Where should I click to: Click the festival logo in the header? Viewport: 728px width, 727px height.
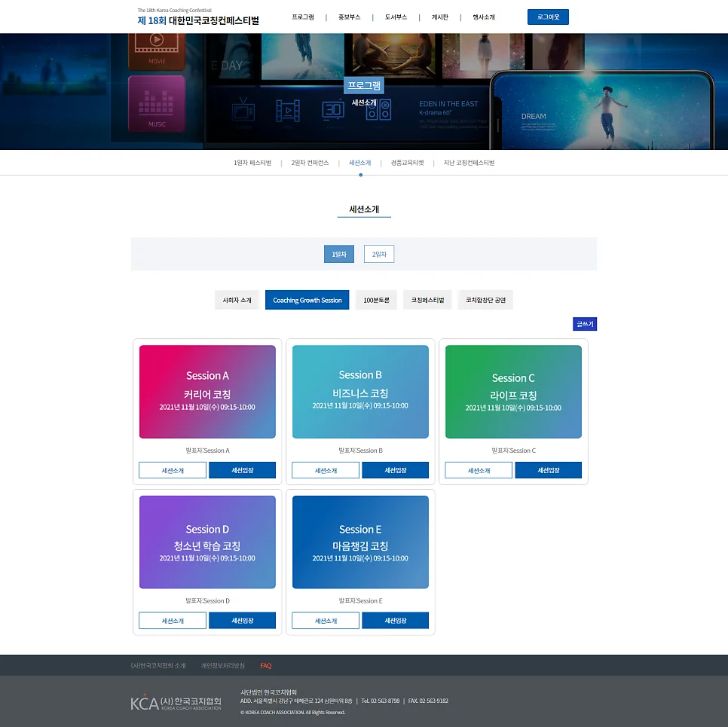(x=198, y=17)
